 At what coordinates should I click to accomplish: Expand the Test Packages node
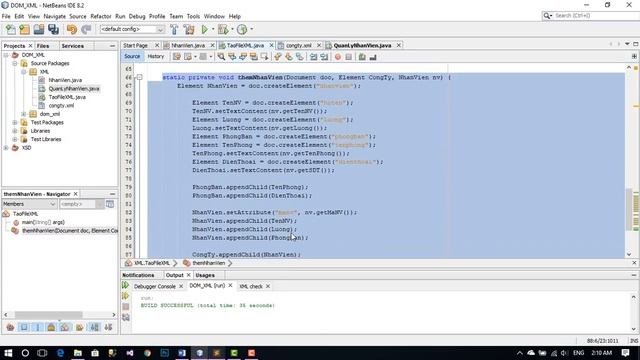tap(15, 122)
